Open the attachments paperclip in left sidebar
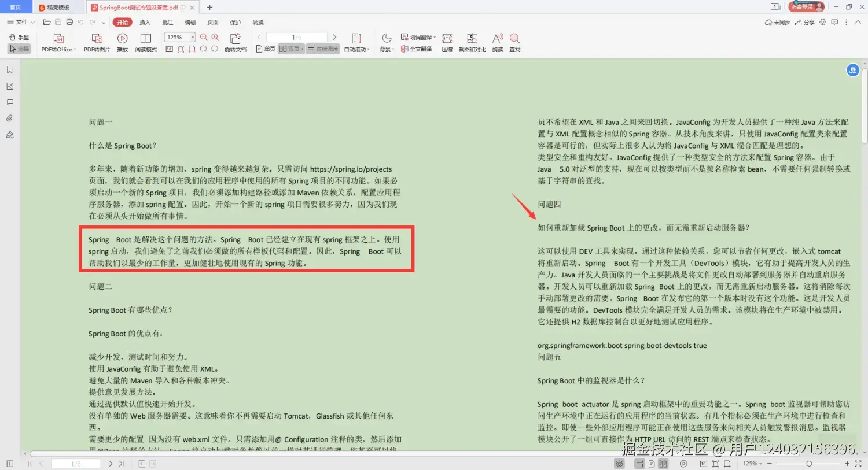868x470 pixels. point(9,118)
